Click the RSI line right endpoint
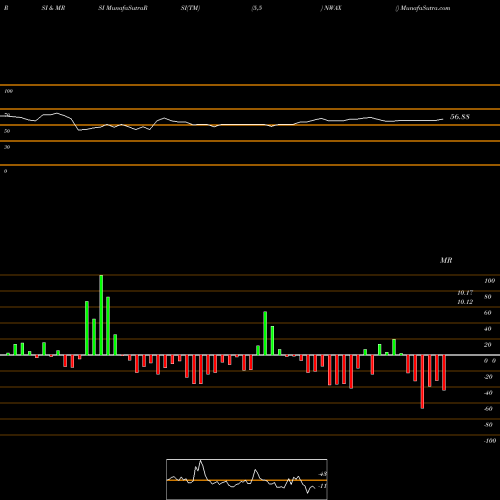Screen dimensions: 500x500 pos(443,119)
